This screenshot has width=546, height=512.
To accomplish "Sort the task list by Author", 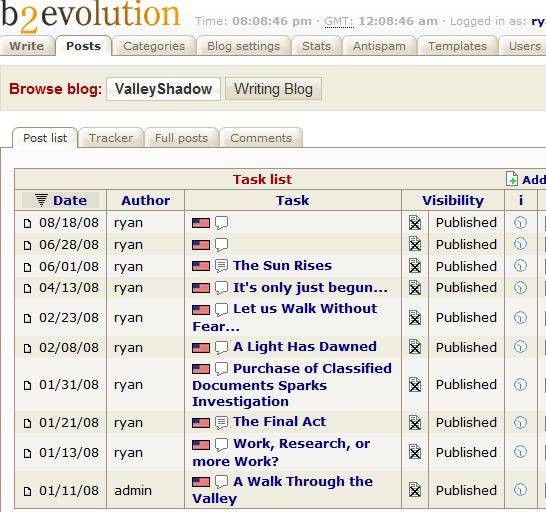I will pyautogui.click(x=146, y=200).
